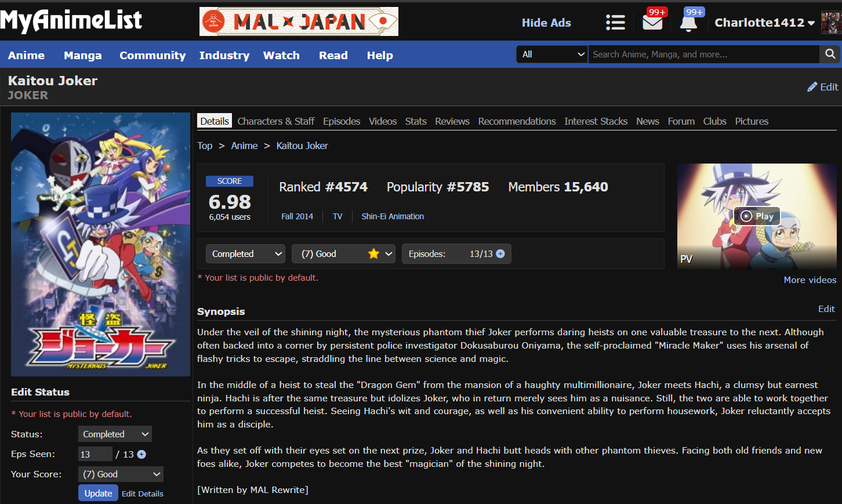Open the (7) Good rating dropdown with star

click(x=344, y=254)
